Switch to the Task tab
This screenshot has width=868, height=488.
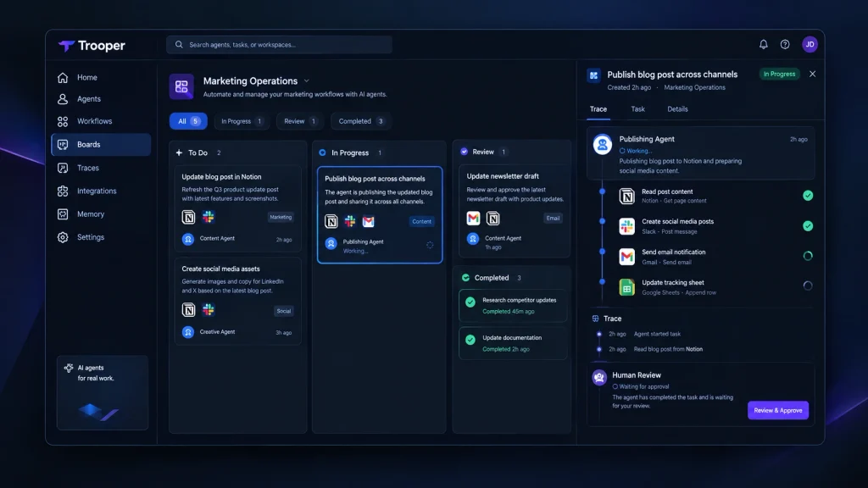(637, 109)
